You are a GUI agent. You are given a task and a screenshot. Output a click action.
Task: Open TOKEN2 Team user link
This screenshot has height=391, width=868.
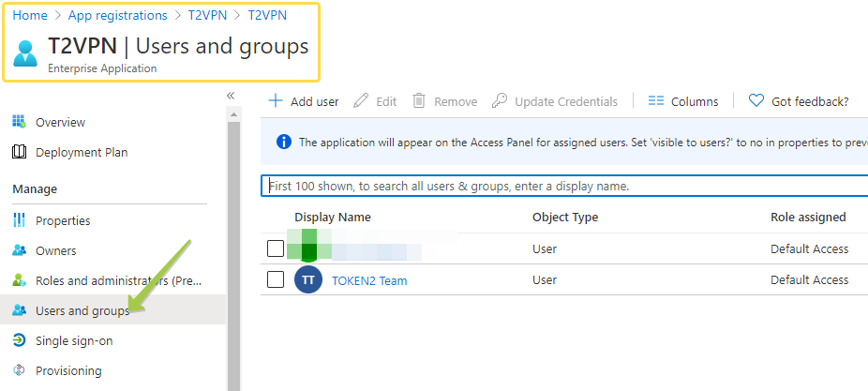click(369, 280)
